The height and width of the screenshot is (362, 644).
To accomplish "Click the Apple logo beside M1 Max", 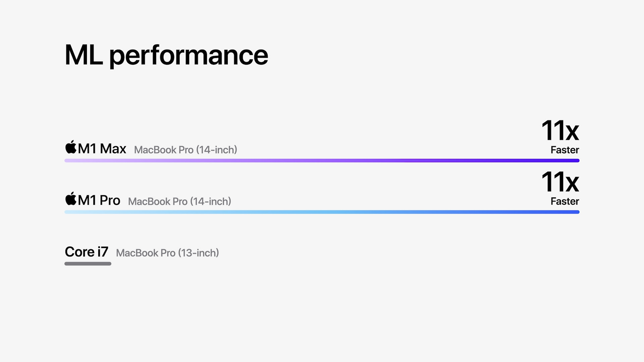I will pos(71,147).
